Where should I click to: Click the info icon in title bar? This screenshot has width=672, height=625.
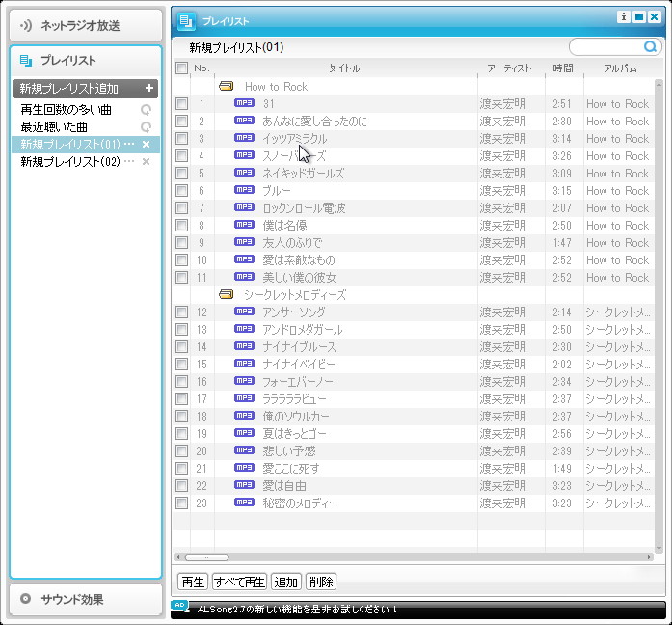coord(623,16)
